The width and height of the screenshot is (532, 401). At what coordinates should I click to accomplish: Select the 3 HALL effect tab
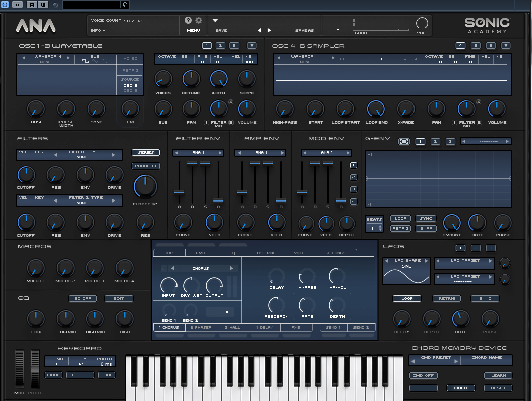coord(232,328)
